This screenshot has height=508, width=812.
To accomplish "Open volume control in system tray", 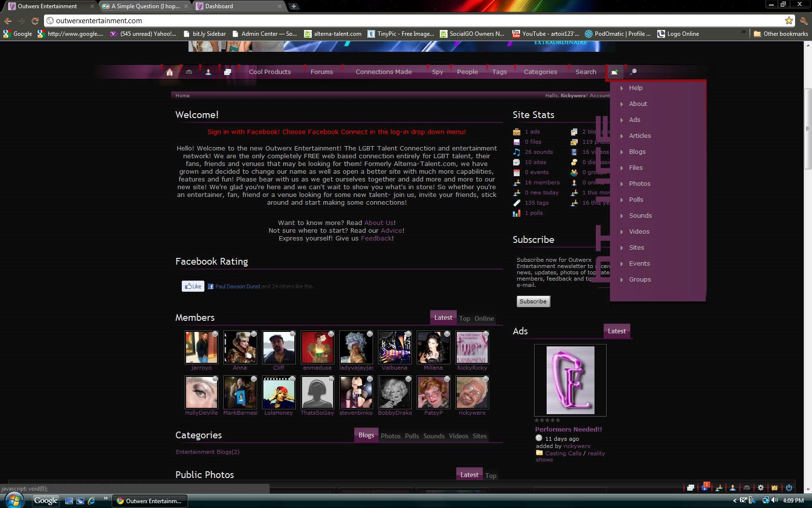I will [775, 500].
